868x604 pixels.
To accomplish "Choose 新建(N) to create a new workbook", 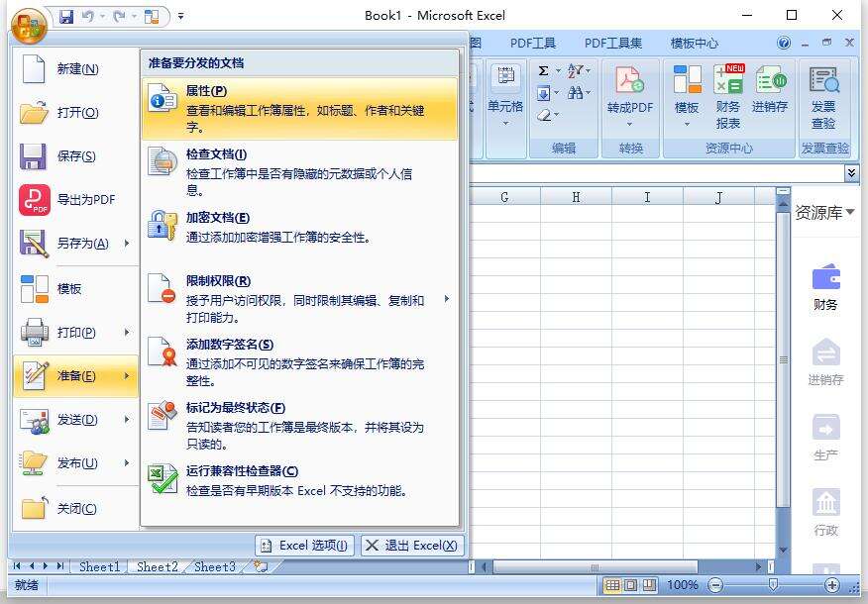I will click(x=75, y=69).
